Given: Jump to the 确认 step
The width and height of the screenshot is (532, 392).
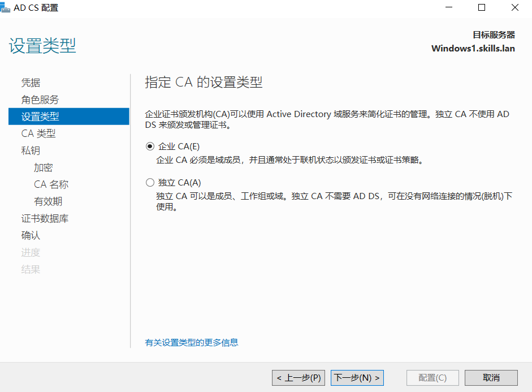Looking at the screenshot, I should click(x=31, y=235).
